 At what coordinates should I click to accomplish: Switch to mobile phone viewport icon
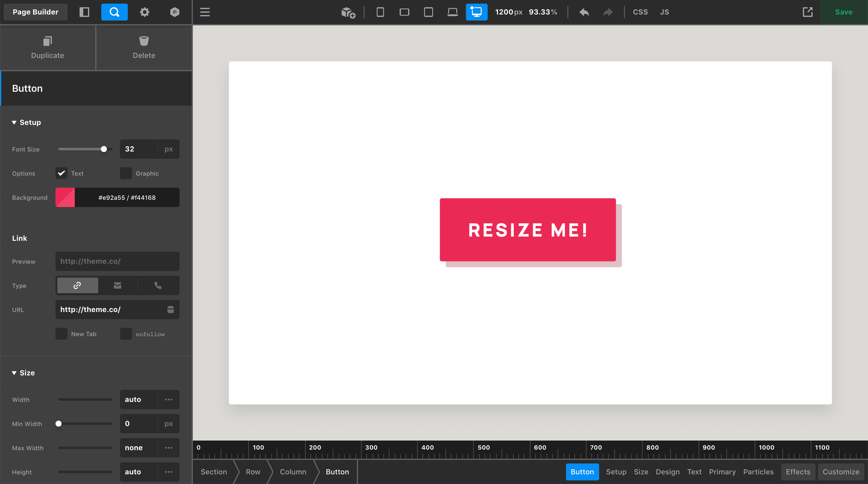[x=380, y=12]
